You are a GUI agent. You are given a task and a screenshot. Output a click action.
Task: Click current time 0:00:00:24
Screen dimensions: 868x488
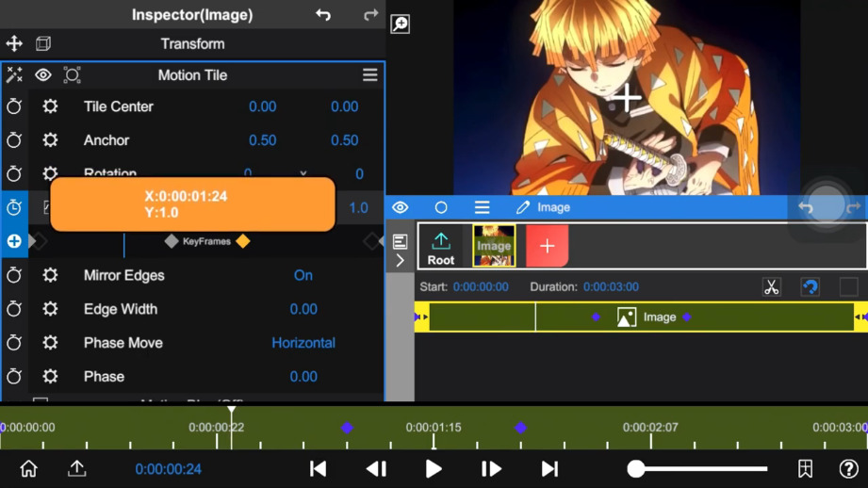(x=169, y=469)
